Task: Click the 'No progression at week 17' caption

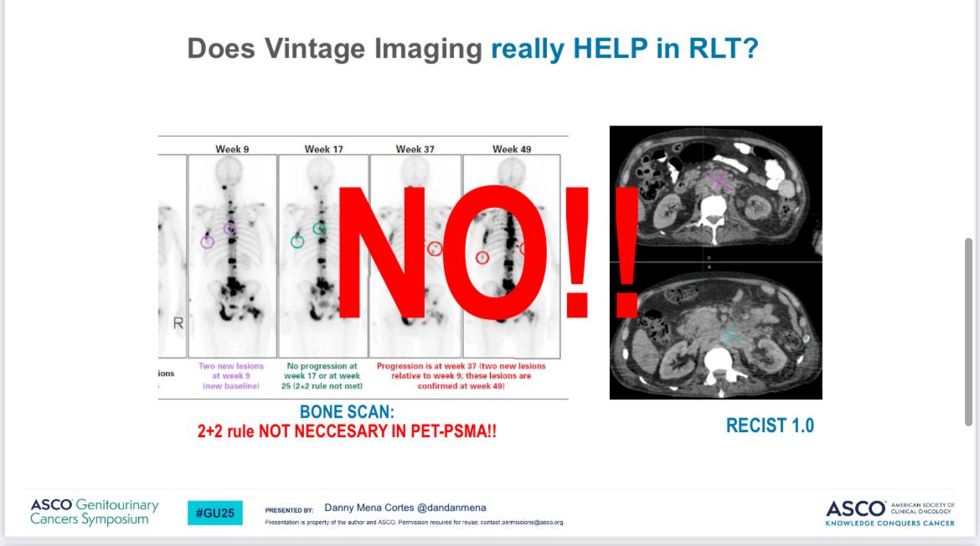Action: pos(322,375)
